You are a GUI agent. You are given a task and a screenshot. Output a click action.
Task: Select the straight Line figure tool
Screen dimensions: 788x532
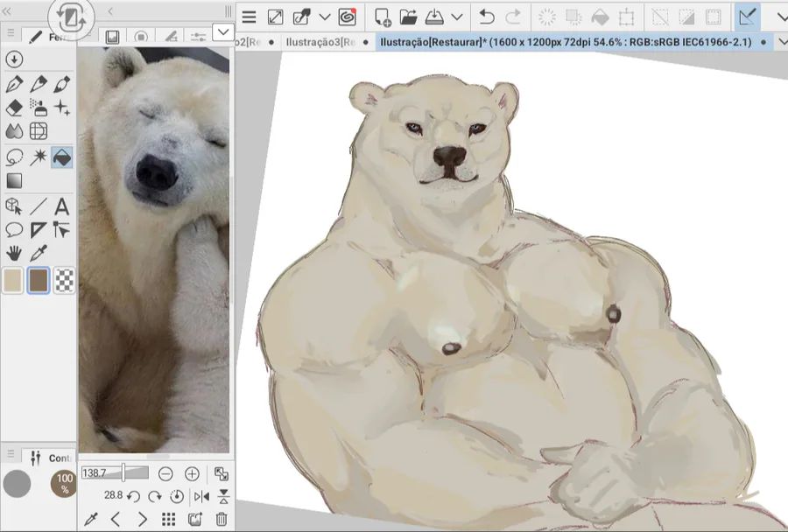39,206
